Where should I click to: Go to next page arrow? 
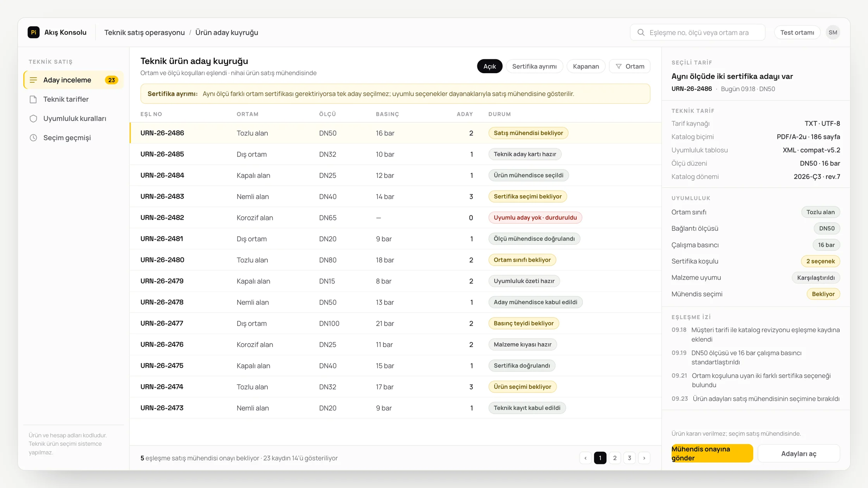(x=644, y=458)
